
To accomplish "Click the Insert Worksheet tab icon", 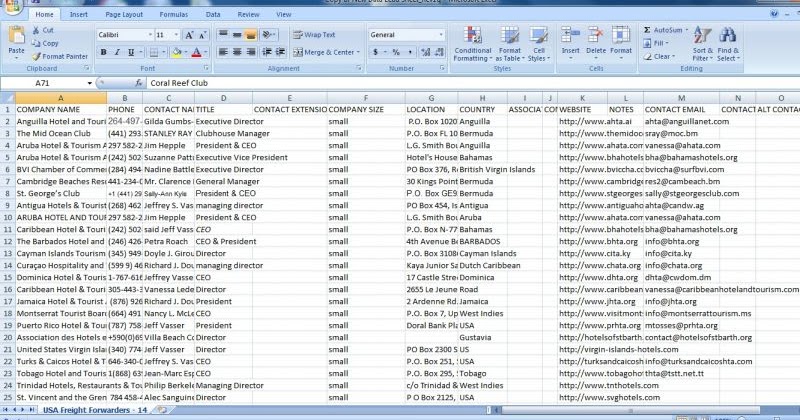I will tap(162, 410).
